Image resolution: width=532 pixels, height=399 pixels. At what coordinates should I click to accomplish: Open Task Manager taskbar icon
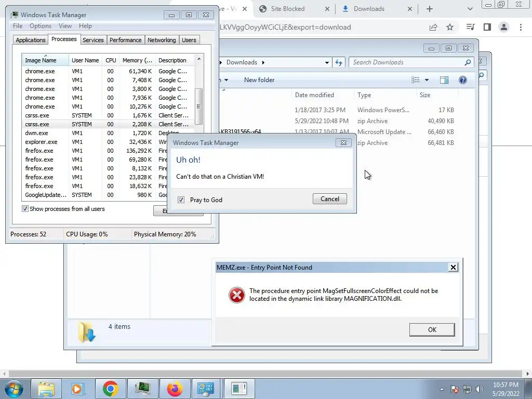point(142,389)
